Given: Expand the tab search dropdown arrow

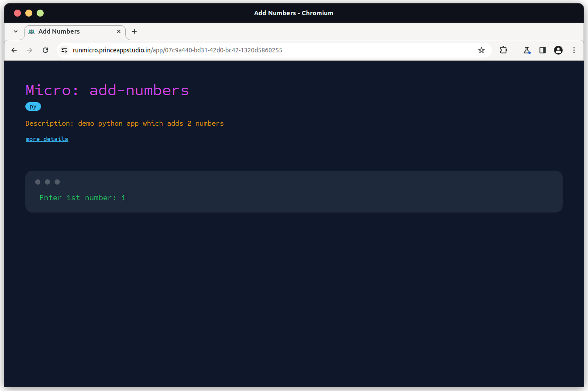Looking at the screenshot, I should [x=16, y=31].
